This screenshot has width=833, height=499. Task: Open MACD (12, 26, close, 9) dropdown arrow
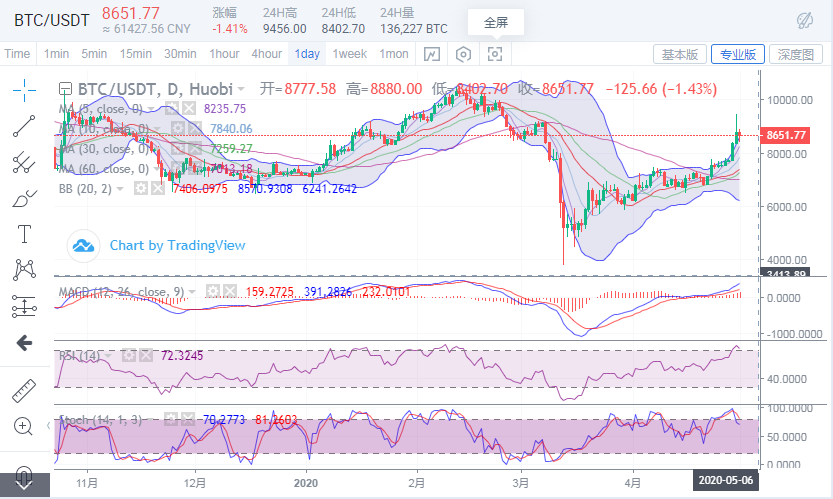point(192,291)
